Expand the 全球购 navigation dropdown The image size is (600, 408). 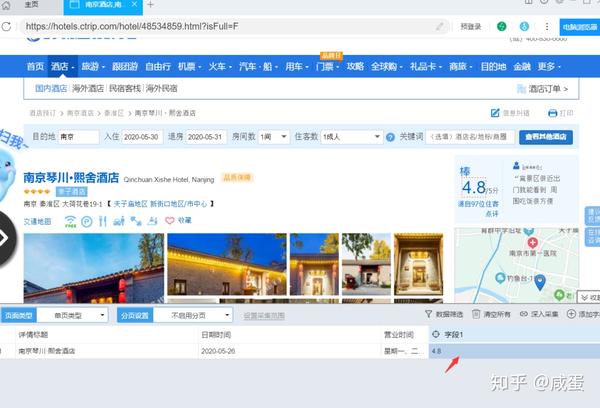(386, 66)
